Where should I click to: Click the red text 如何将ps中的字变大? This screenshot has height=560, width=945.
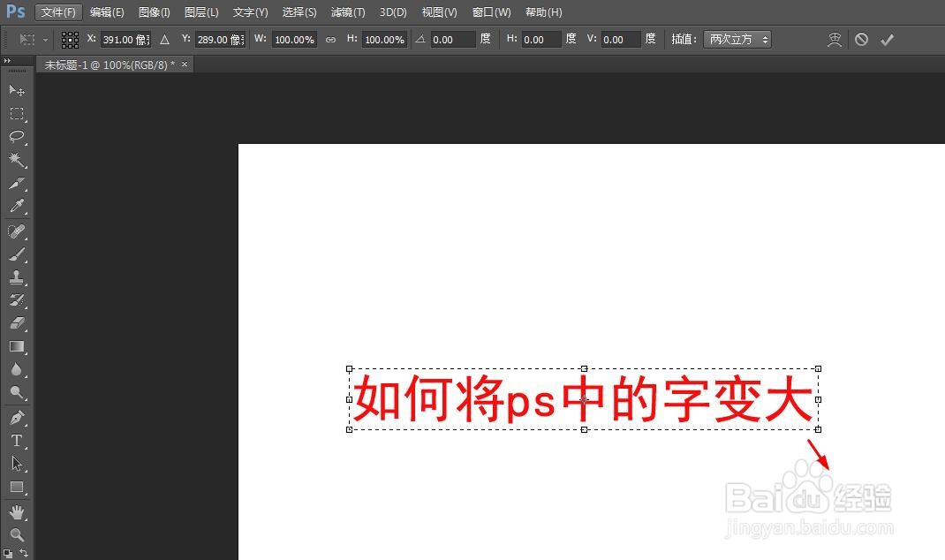coord(583,399)
